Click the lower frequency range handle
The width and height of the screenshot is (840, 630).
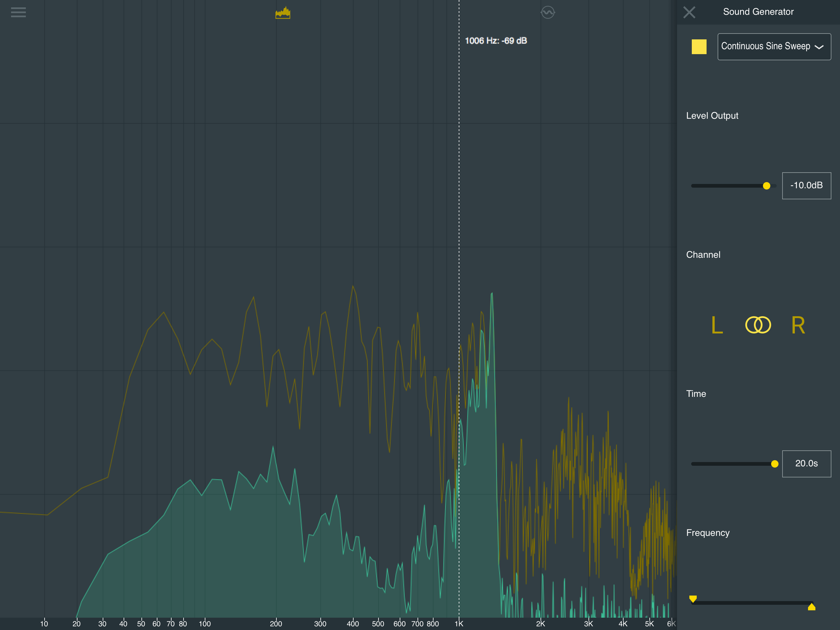[693, 599]
